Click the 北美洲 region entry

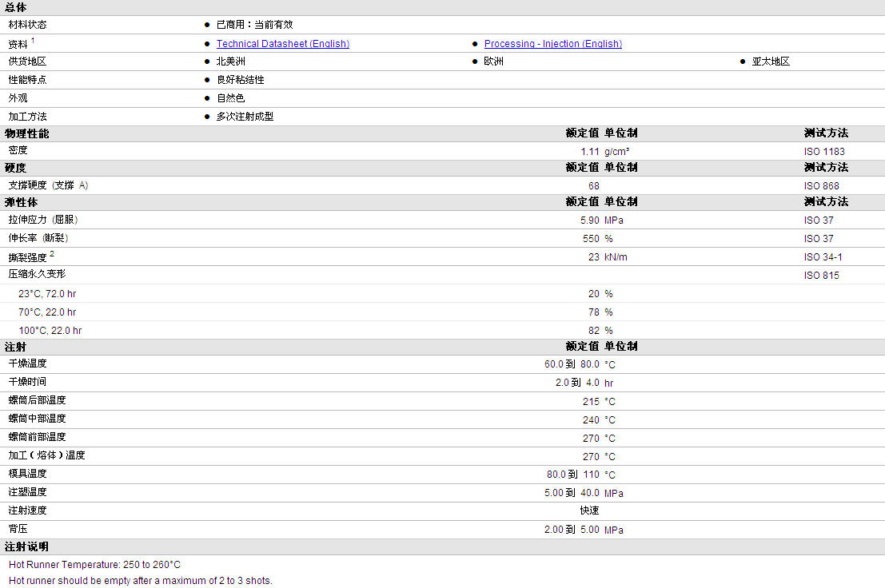pyautogui.click(x=231, y=62)
